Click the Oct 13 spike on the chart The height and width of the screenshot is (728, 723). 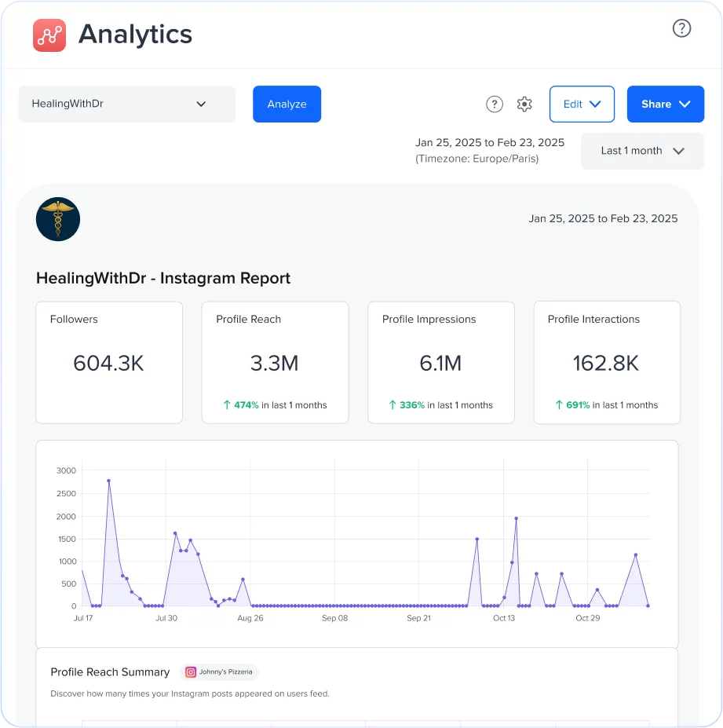coord(516,519)
